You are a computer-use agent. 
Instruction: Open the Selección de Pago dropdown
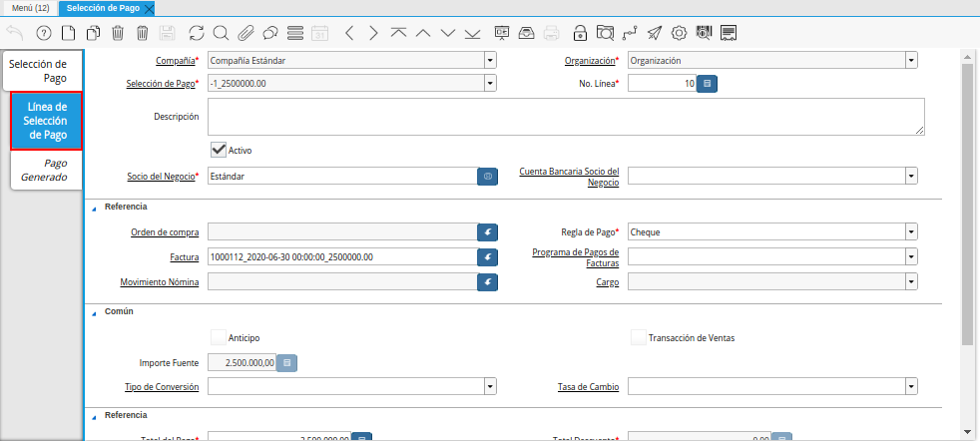pyautogui.click(x=491, y=83)
